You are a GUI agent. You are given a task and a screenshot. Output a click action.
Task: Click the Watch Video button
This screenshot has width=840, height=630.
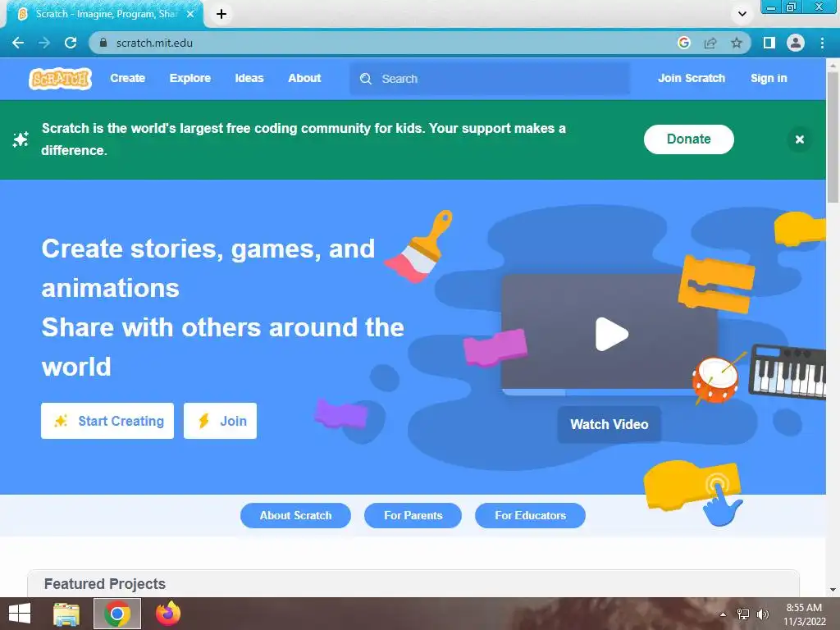click(609, 424)
